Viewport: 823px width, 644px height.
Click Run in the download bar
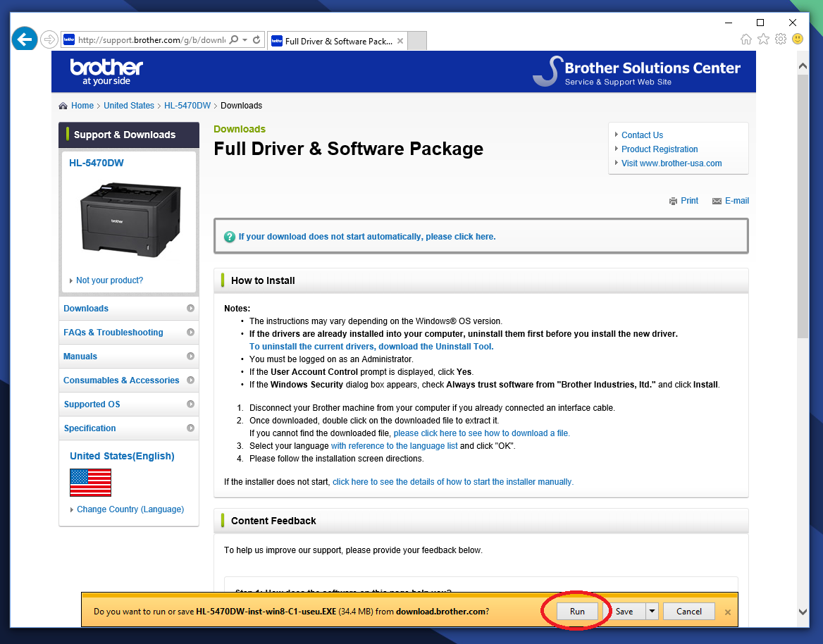577,612
